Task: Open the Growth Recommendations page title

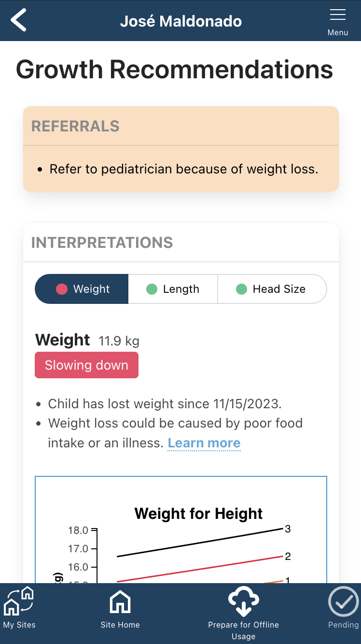Action: [x=174, y=70]
